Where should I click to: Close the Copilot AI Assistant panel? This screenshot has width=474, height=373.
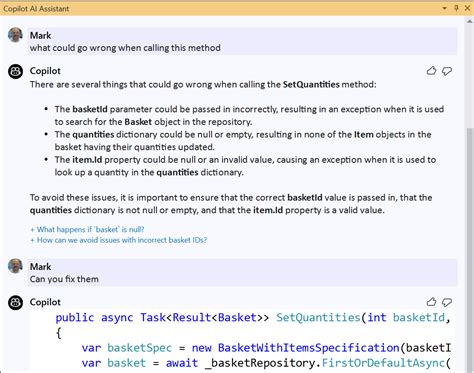[x=467, y=8]
